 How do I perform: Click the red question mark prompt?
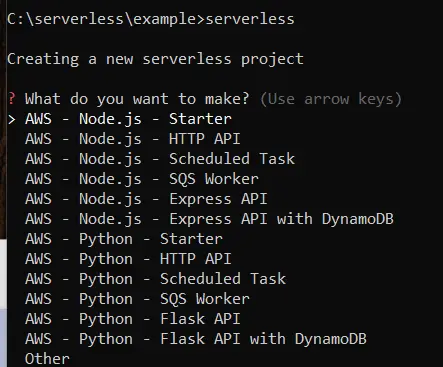12,99
